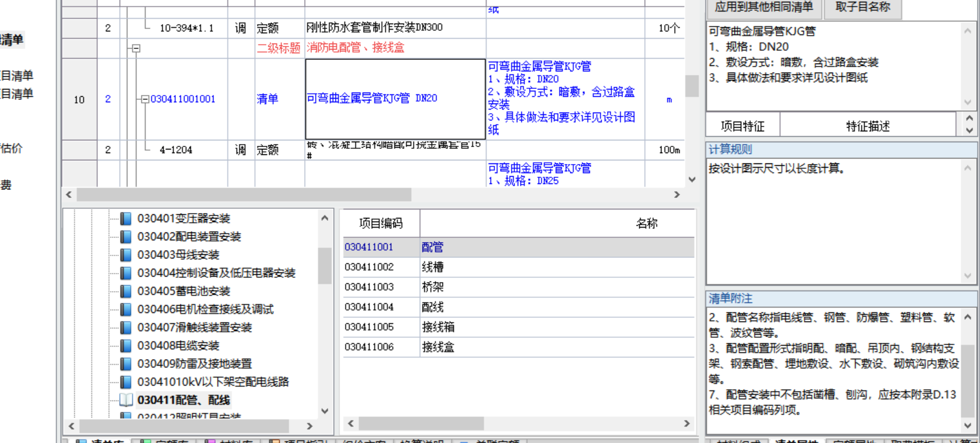Viewport: 980px width, 443px height.
Task: Select list row 030411005 接线箱
Action: click(519, 327)
